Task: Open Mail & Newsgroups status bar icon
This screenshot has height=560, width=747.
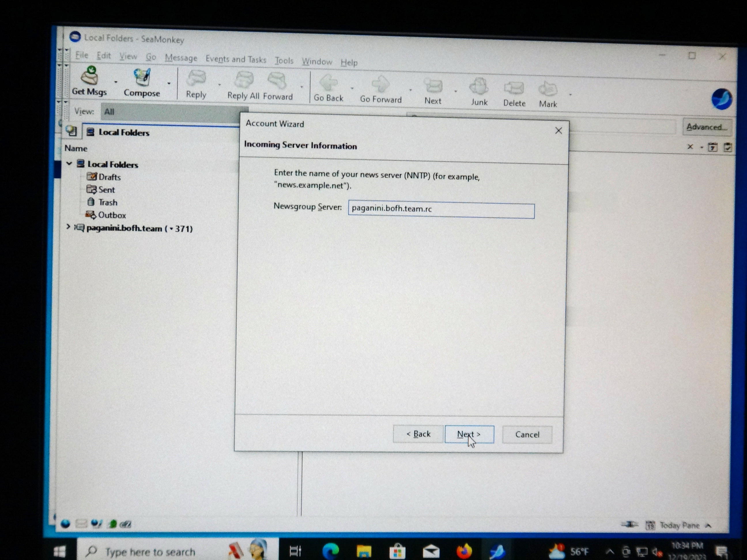Action: 81,523
